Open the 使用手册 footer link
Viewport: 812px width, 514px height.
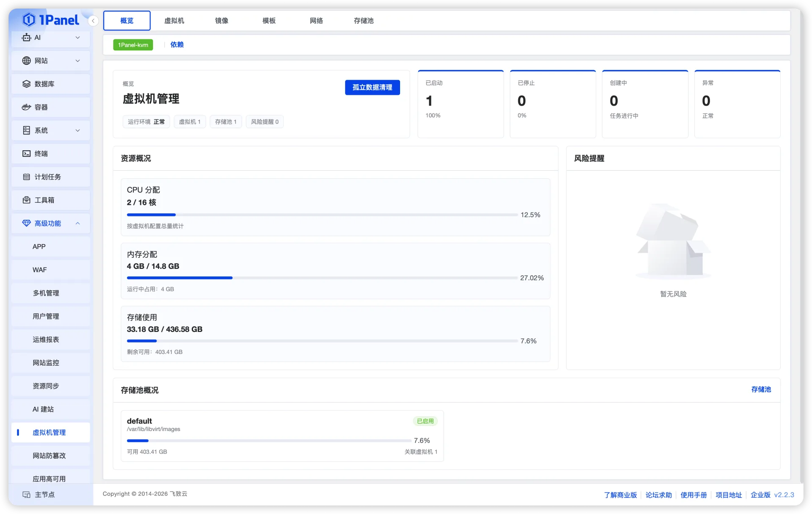pos(693,495)
